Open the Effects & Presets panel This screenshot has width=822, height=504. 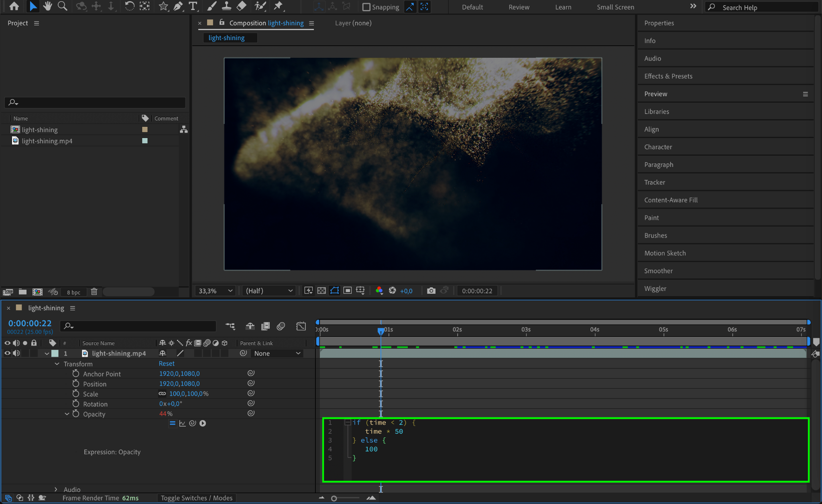tap(668, 76)
